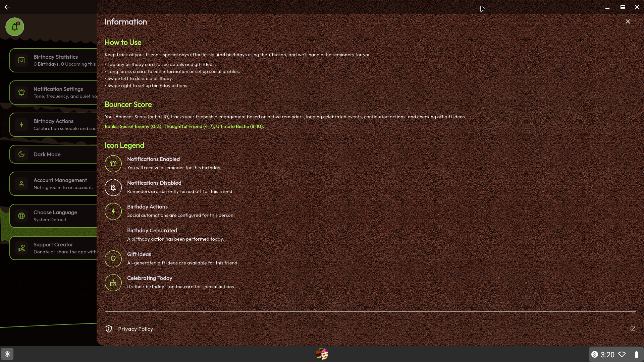
Task: Click the Dark Mode moon icon
Action: [21, 154]
